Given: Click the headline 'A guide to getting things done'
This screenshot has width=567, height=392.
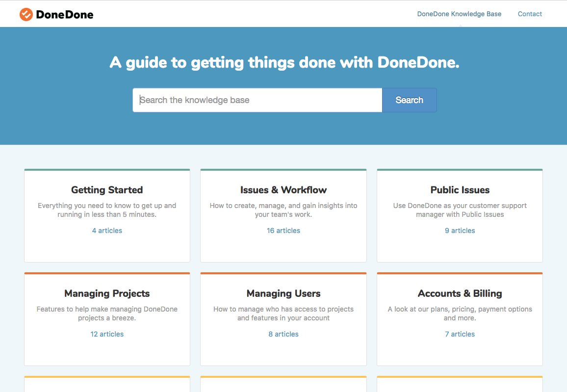Looking at the screenshot, I should click(284, 63).
